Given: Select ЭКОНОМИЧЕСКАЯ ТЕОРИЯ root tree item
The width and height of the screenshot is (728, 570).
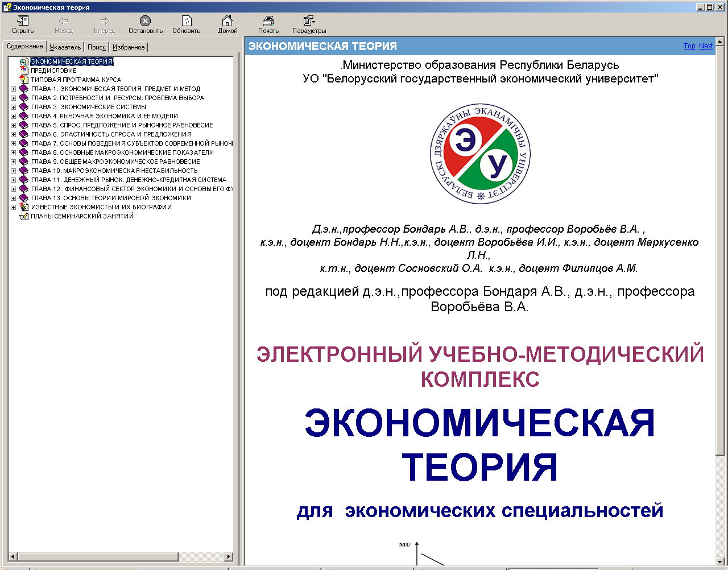Looking at the screenshot, I should click(x=72, y=61).
